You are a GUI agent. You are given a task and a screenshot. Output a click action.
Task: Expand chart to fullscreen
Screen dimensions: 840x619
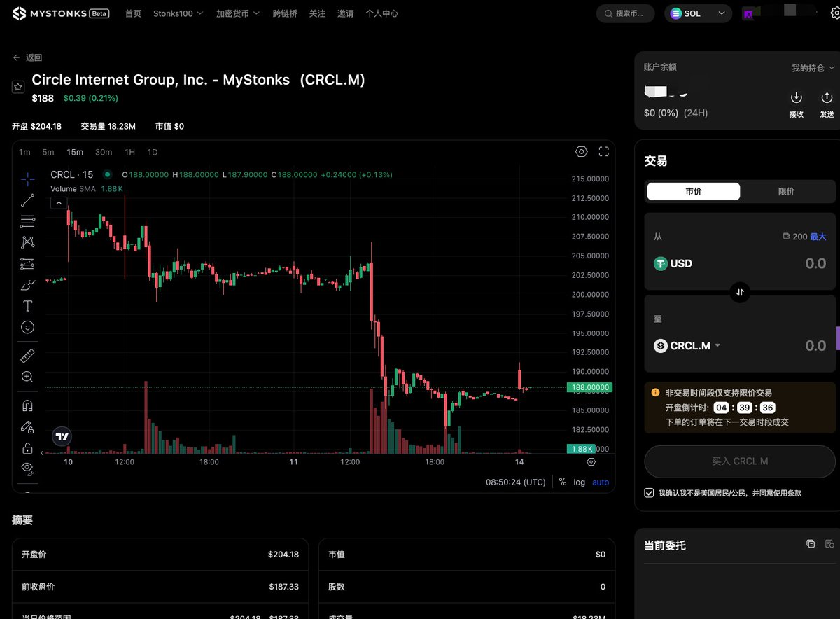(604, 152)
